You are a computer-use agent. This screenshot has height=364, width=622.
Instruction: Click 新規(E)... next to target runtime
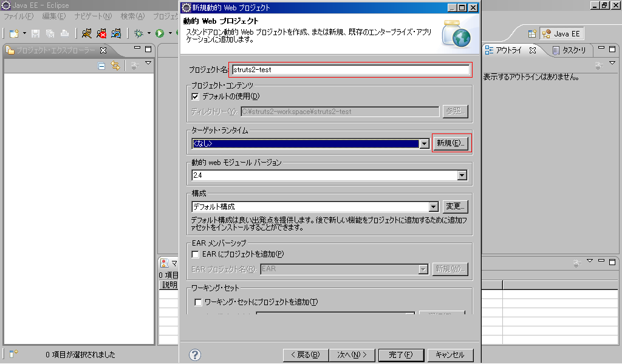tap(451, 143)
